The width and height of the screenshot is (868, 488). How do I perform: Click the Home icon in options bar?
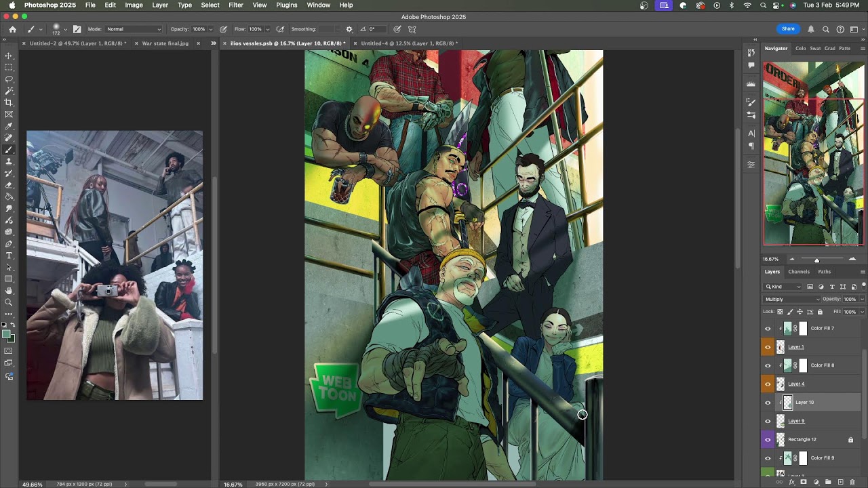click(x=12, y=29)
